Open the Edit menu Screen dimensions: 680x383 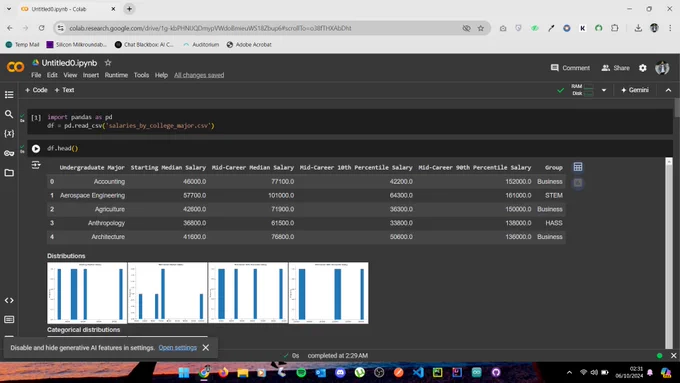pos(52,75)
